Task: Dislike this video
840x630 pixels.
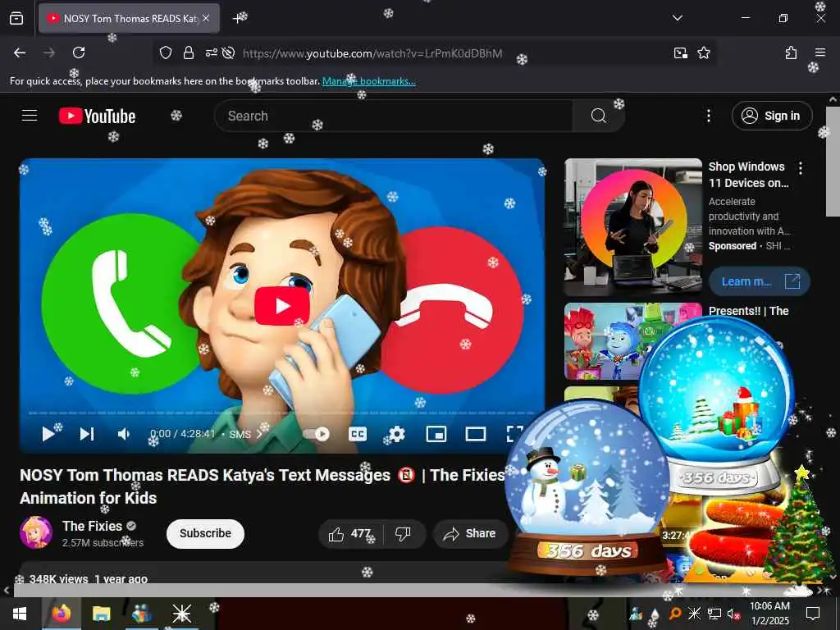Action: pyautogui.click(x=404, y=533)
